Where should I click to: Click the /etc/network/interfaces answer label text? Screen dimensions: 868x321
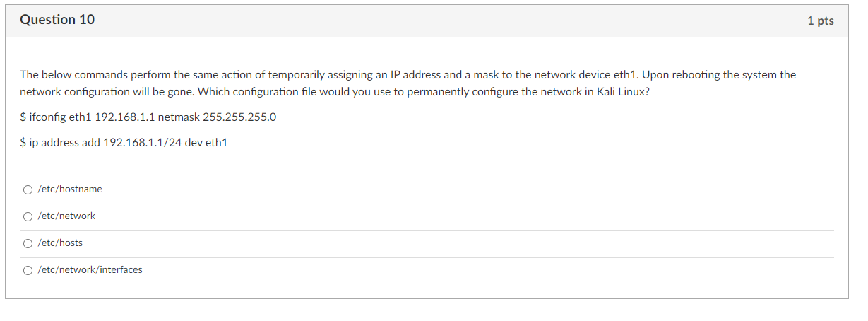tap(90, 270)
